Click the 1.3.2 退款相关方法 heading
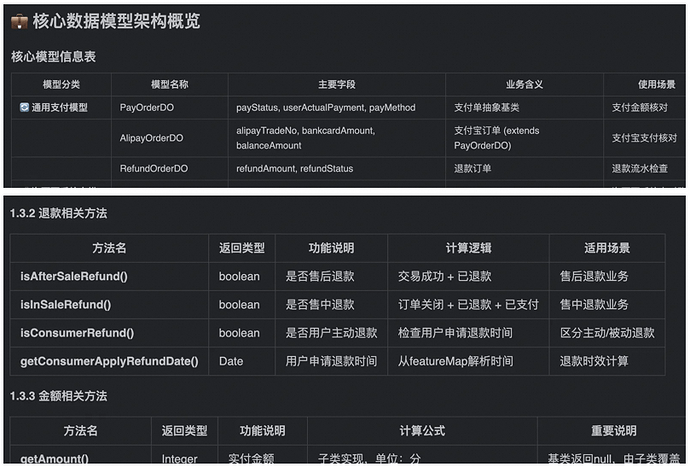The width and height of the screenshot is (690, 466). (x=58, y=213)
